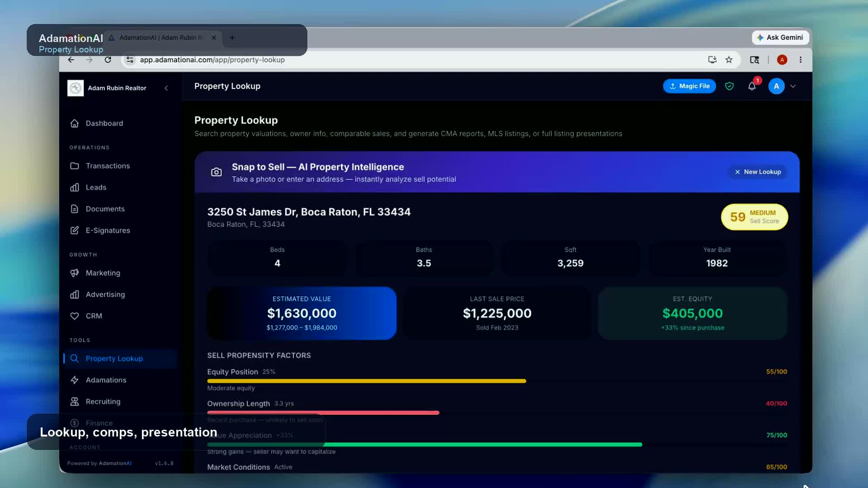Image resolution: width=868 pixels, height=488 pixels.
Task: Click the Ask Gemini button
Action: click(x=780, y=38)
